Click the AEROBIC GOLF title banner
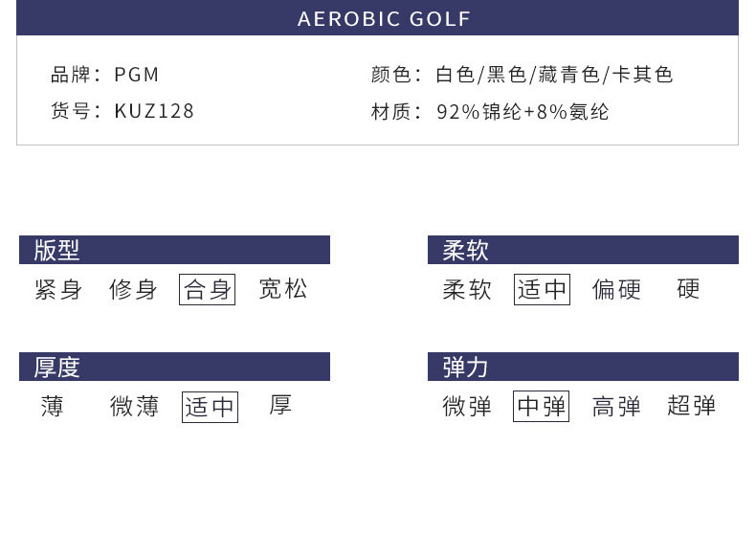Viewport: 756px width, 536px height. point(377,19)
